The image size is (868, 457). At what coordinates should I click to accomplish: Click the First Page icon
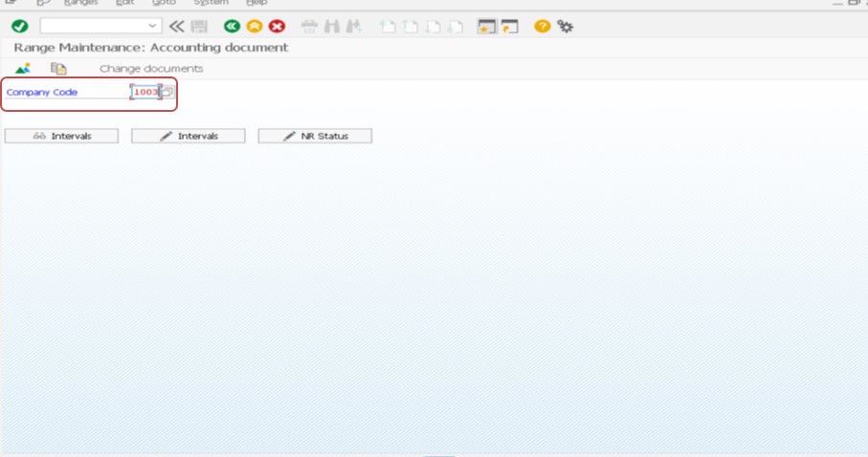[x=388, y=26]
